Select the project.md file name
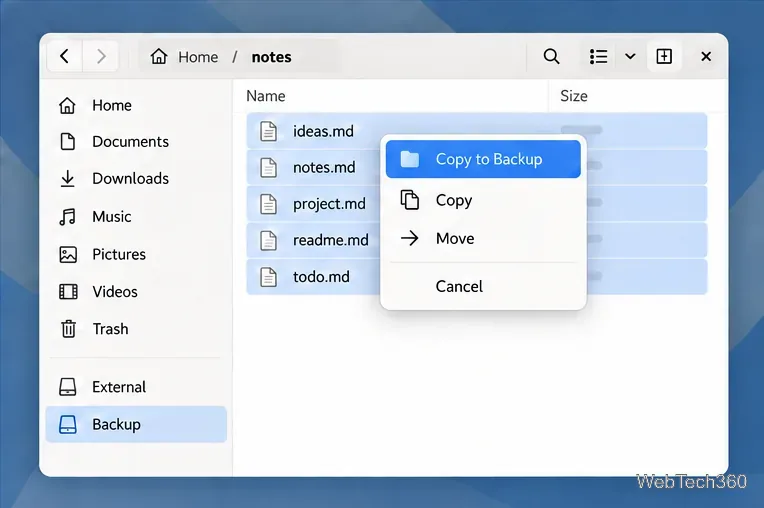 pyautogui.click(x=329, y=204)
